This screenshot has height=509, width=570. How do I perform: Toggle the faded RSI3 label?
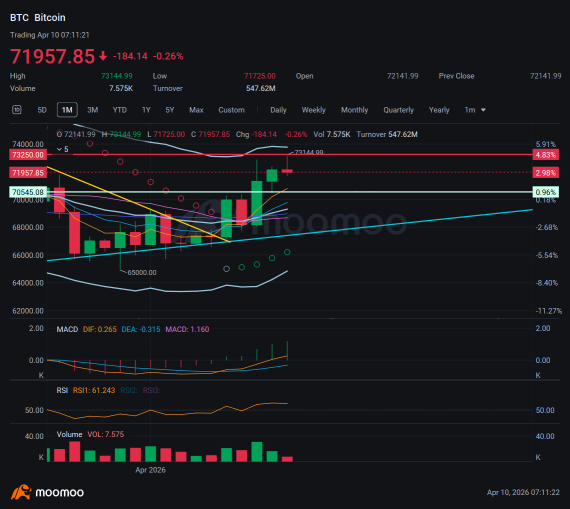[x=151, y=390]
